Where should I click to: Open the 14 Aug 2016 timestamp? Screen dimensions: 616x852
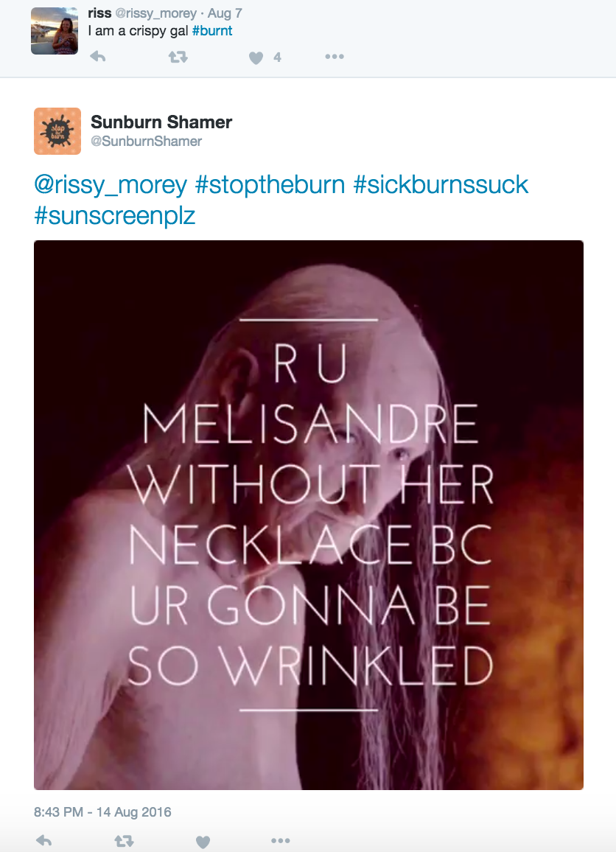pos(102,811)
